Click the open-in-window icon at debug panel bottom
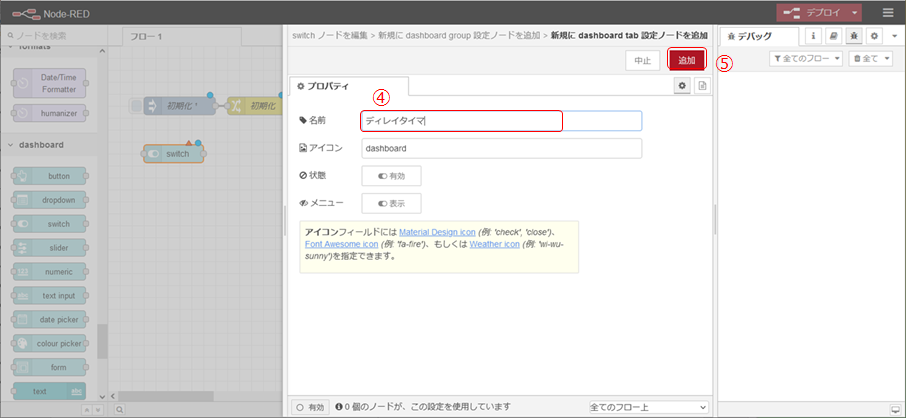This screenshot has height=418, width=906. (893, 408)
